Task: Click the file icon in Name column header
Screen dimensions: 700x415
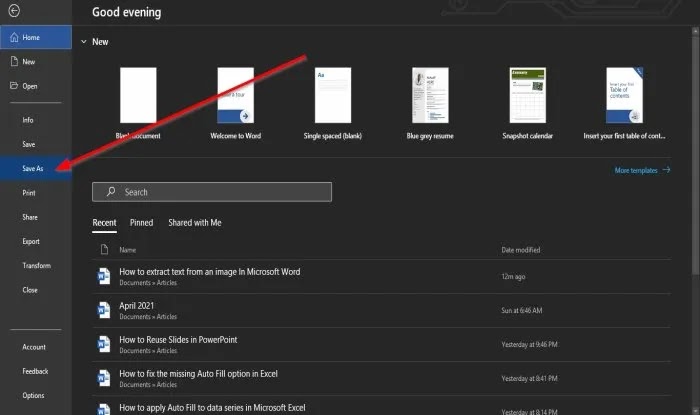Action: 104,249
